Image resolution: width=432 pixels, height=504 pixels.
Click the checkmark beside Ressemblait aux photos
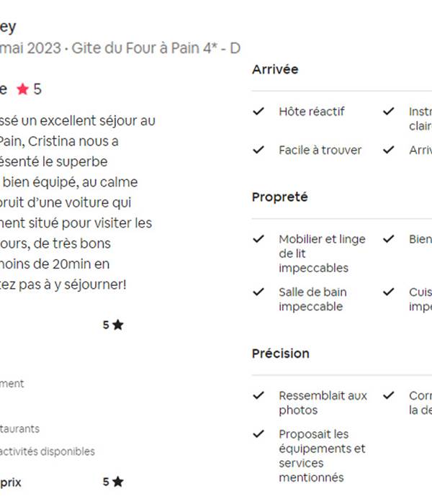pos(258,395)
